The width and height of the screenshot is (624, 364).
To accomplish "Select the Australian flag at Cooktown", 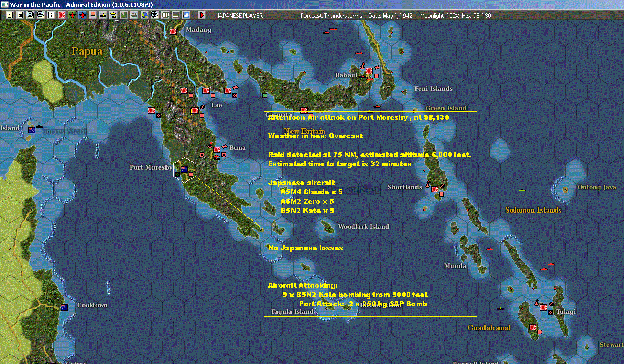I will 64,307.
